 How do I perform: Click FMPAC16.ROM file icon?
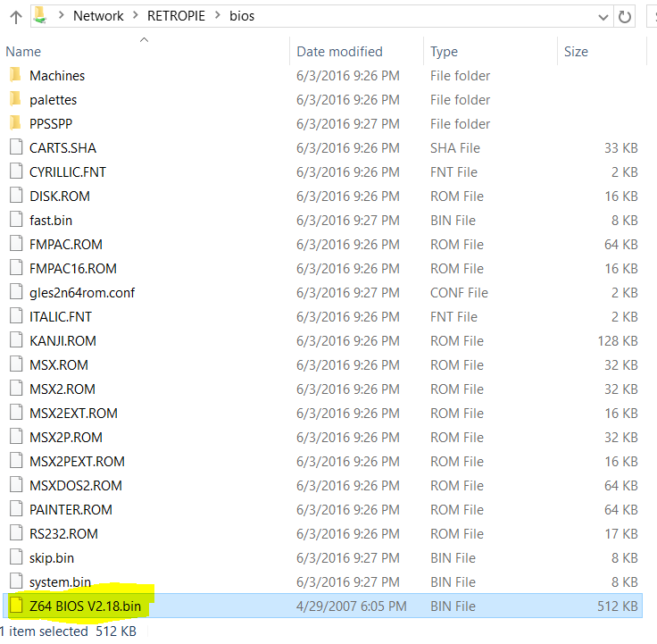pos(16,268)
